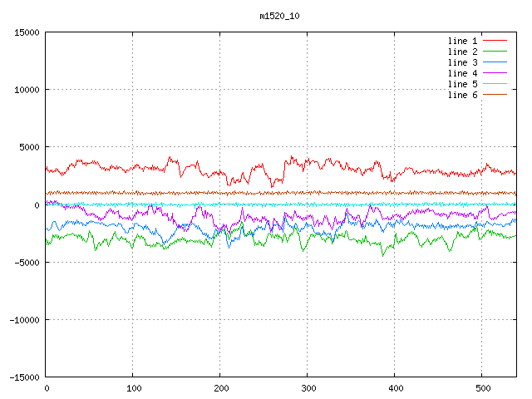This screenshot has height=399, width=532.
Task: Select the line 2 legend label
Action: tap(463, 52)
